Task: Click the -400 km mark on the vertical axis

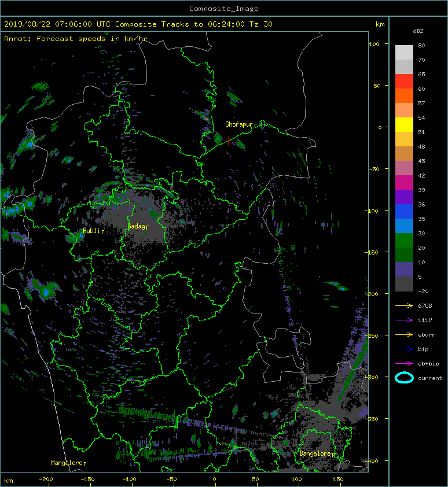Action: point(372,461)
